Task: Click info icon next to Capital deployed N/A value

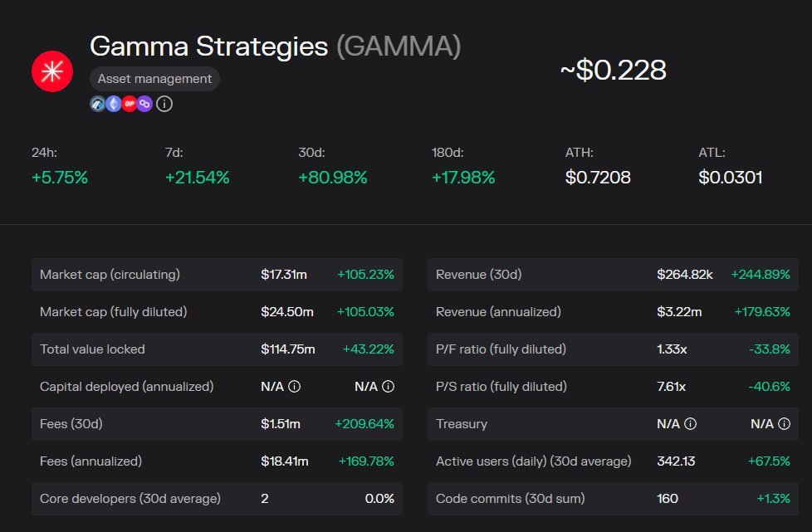Action: click(294, 387)
